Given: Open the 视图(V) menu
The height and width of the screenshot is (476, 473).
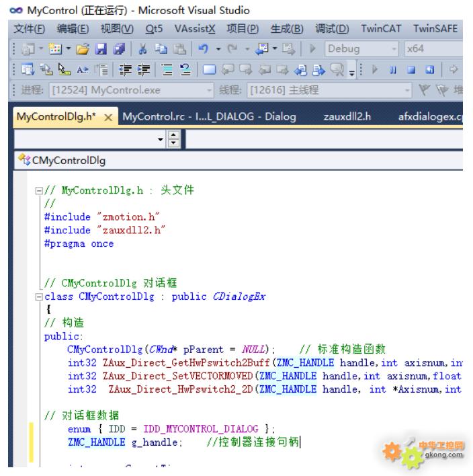Looking at the screenshot, I should click(x=117, y=29).
